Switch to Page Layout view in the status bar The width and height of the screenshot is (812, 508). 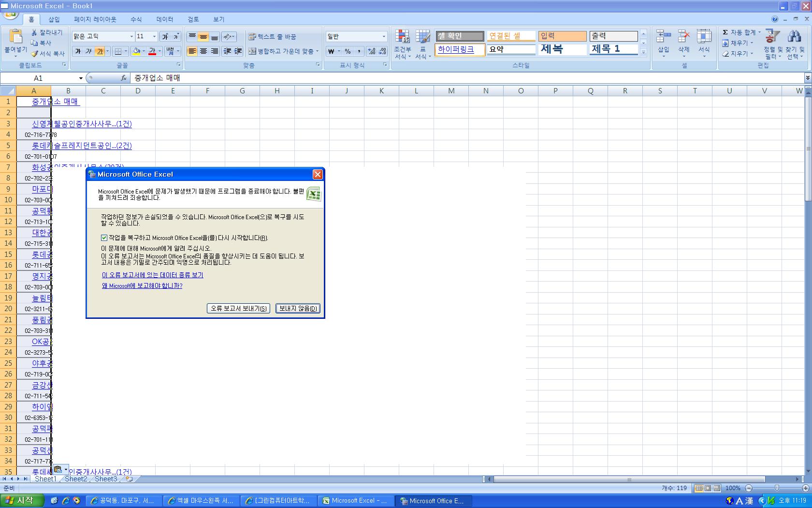(x=708, y=488)
